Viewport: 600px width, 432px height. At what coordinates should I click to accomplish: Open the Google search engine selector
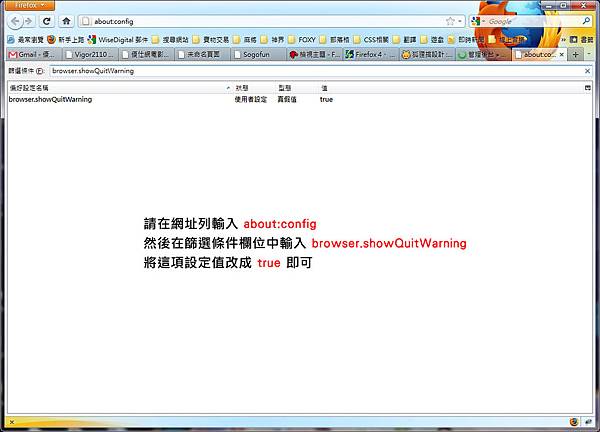pyautogui.click(x=478, y=21)
